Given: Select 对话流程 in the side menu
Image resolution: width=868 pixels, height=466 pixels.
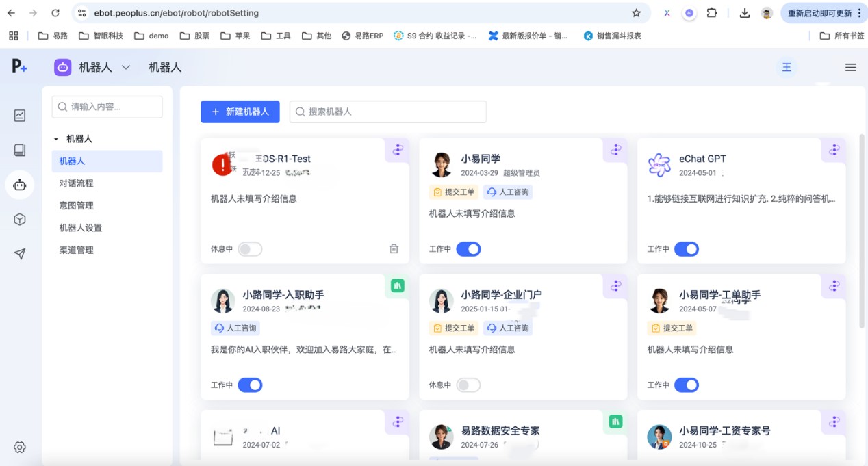Looking at the screenshot, I should coord(76,183).
